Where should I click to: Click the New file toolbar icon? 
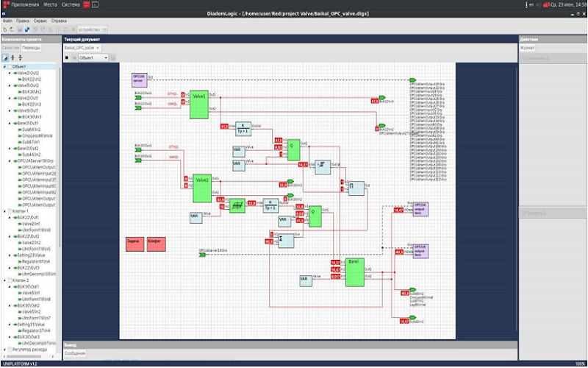(x=4, y=29)
